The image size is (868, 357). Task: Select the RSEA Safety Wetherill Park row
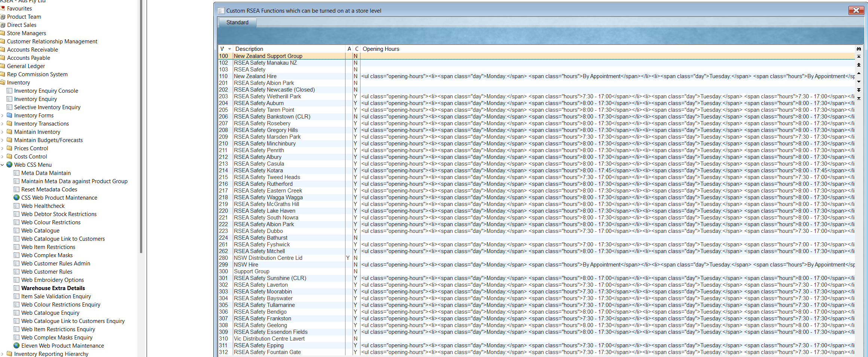[536, 96]
